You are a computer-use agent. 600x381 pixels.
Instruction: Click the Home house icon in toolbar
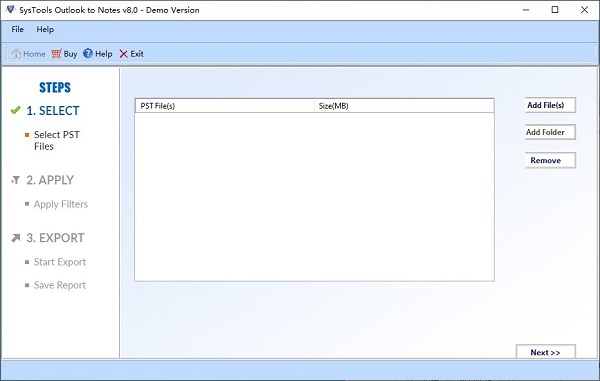(16, 54)
